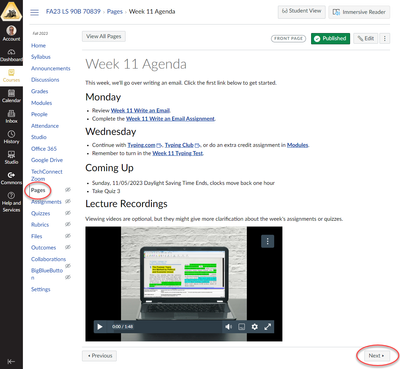This screenshot has height=369, width=400.
Task: Select Pages in course menu
Action: pyautogui.click(x=38, y=190)
